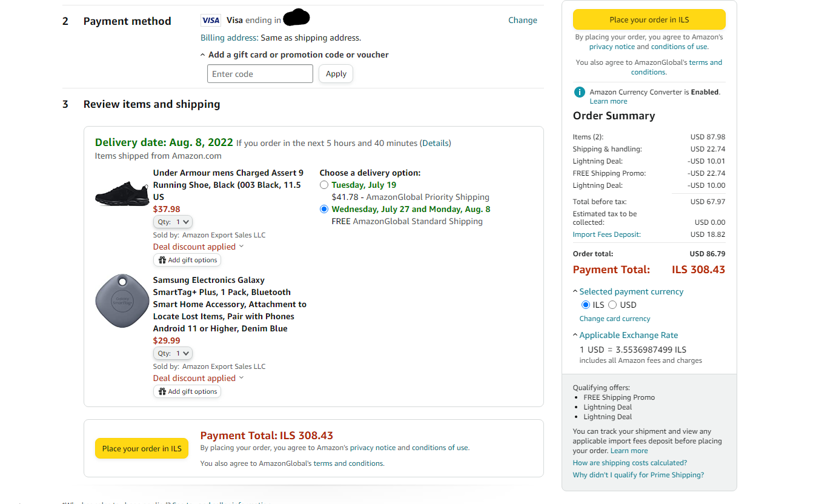This screenshot has width=819, height=504.
Task: Select FREE AmazonGlobal Standard Shipping option
Action: (324, 209)
